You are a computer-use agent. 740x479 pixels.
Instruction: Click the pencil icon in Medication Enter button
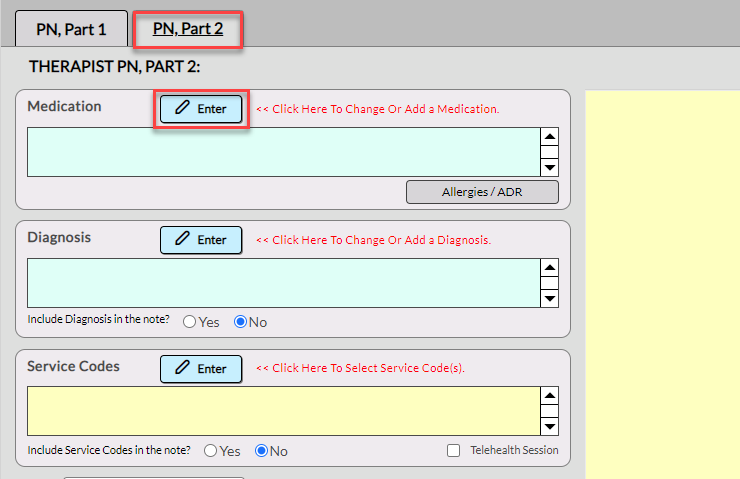point(182,109)
